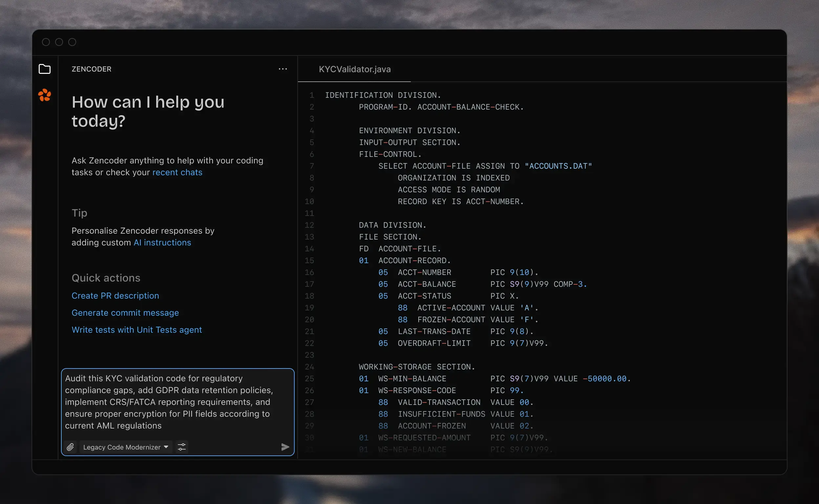This screenshot has width=819, height=504.
Task: Click ACTIVE-ACCOUNT VALUE 'A' line
Action: 468,308
